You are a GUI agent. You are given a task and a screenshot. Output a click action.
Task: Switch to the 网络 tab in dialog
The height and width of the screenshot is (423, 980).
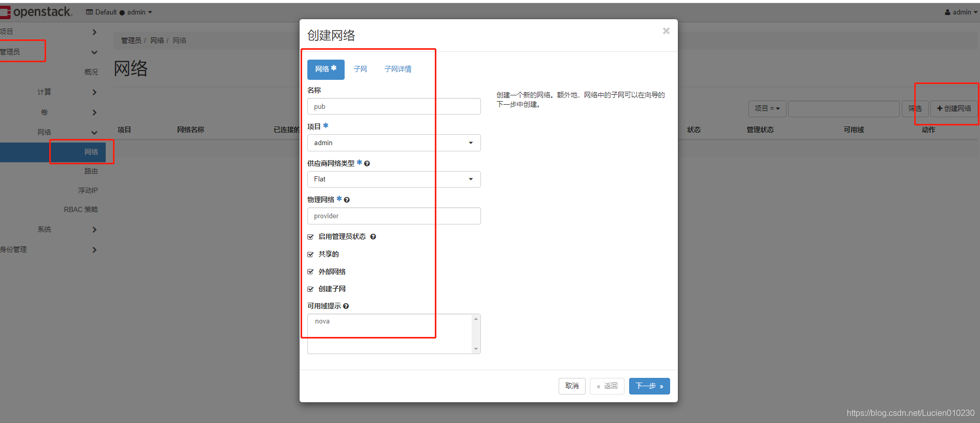click(x=326, y=69)
